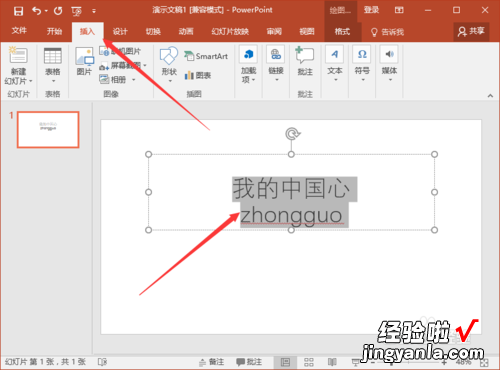Switch to the 设计 tab
500x370 pixels.
point(120,32)
